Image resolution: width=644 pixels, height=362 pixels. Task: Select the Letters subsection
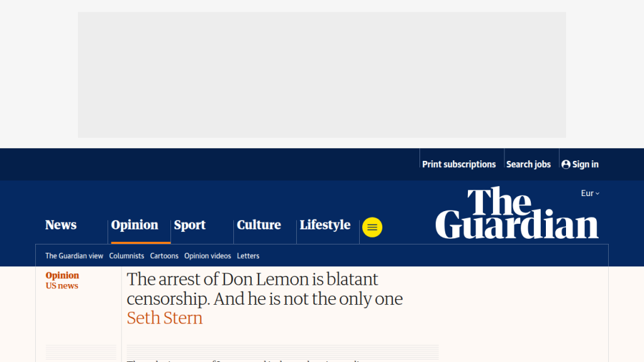[248, 256]
